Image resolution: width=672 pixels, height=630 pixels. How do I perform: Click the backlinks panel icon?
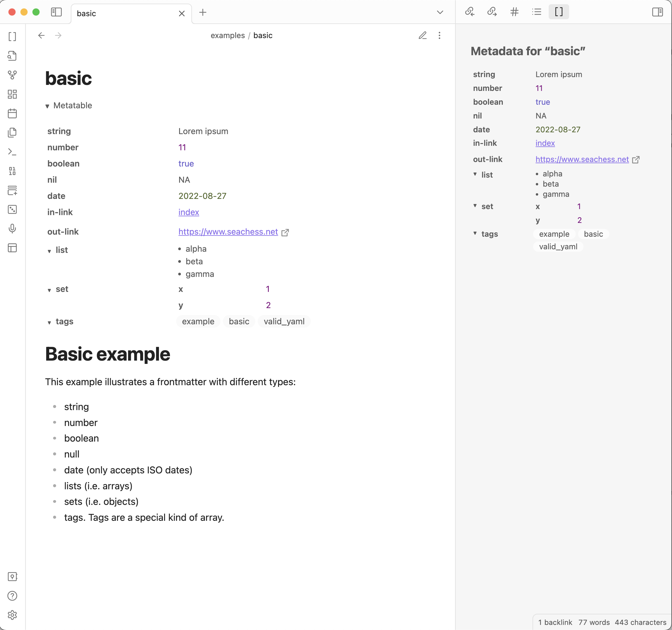click(x=469, y=12)
